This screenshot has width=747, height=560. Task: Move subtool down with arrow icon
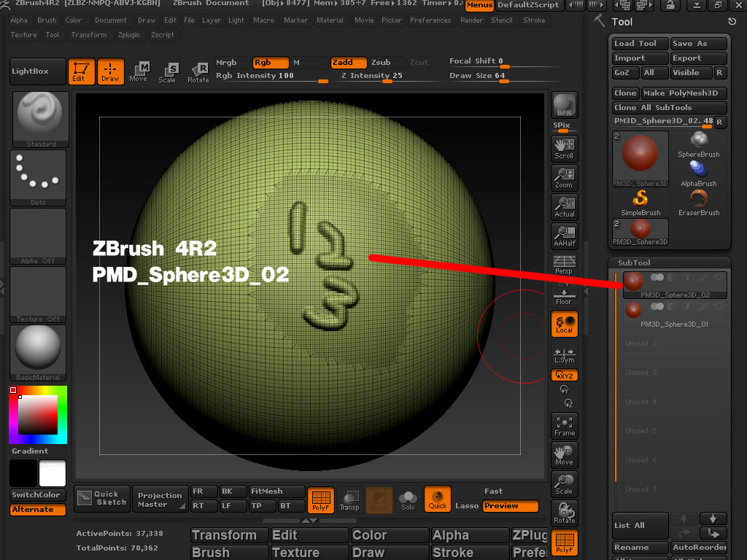tap(713, 518)
